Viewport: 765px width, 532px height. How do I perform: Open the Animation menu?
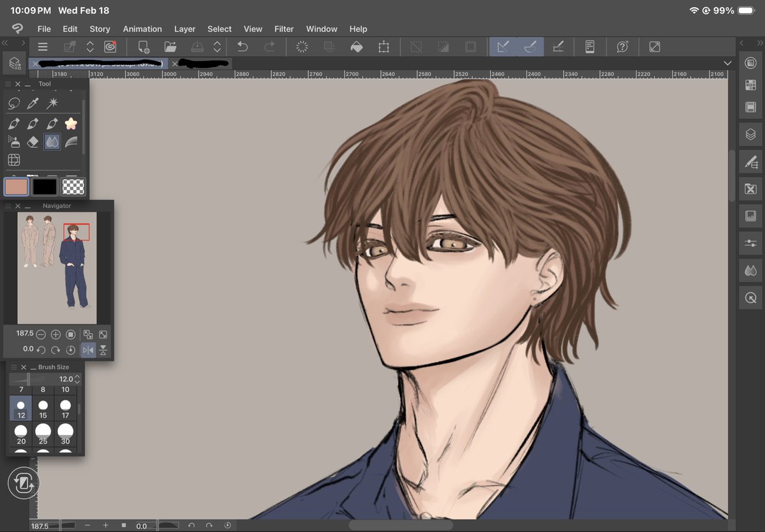coord(142,29)
